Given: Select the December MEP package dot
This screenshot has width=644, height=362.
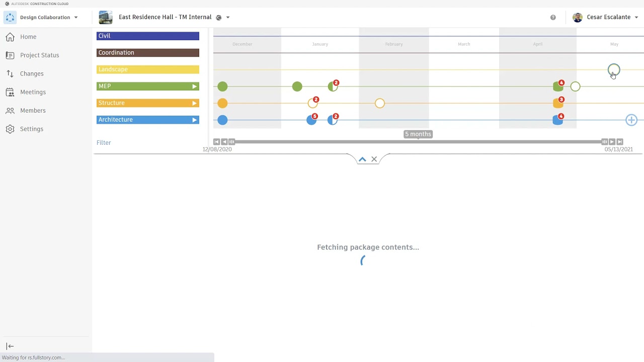Looking at the screenshot, I should pyautogui.click(x=222, y=87).
